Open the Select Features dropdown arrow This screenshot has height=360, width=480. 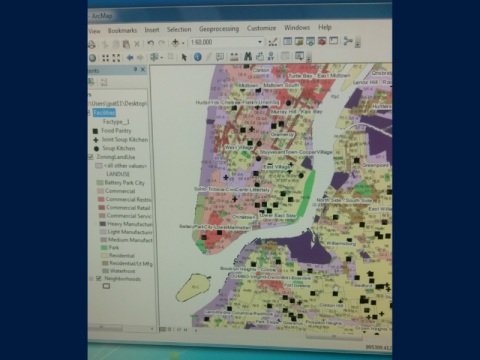click(162, 58)
